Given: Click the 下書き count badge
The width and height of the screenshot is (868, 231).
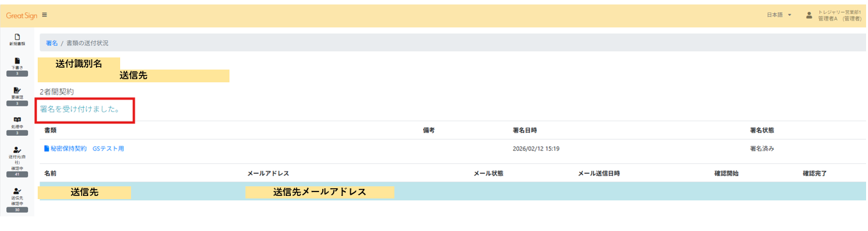Looking at the screenshot, I should tap(17, 73).
